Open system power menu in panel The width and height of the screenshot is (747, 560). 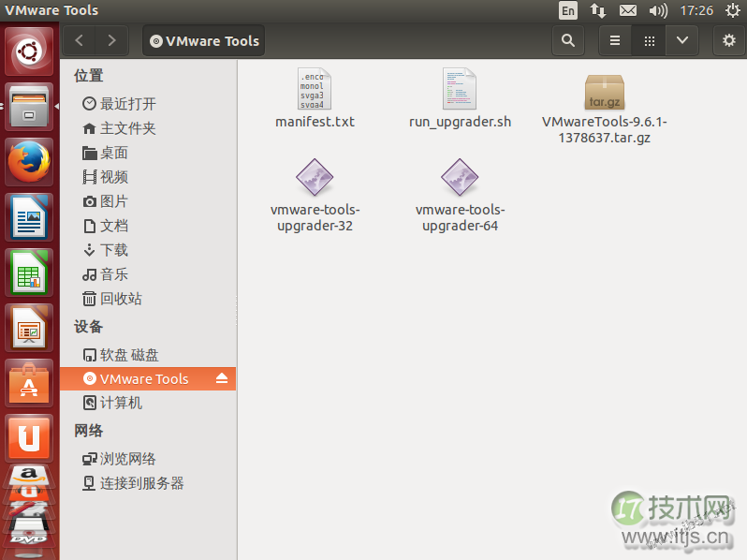pyautogui.click(x=733, y=10)
